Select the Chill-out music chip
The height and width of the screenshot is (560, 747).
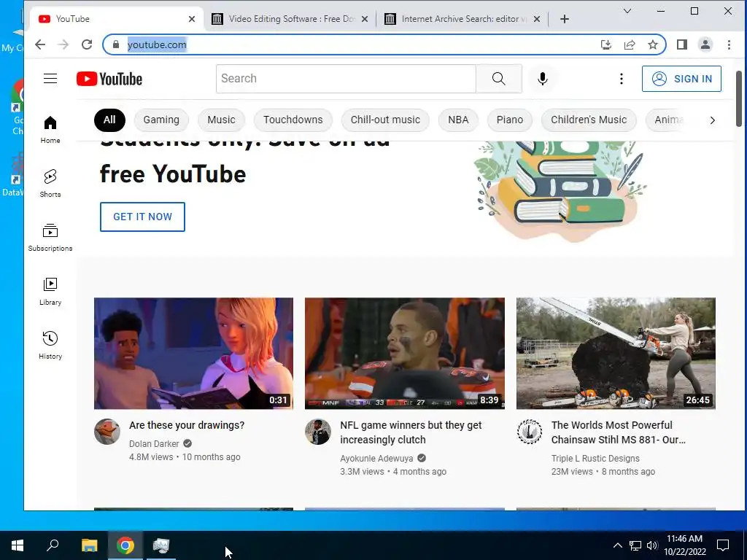pos(385,120)
